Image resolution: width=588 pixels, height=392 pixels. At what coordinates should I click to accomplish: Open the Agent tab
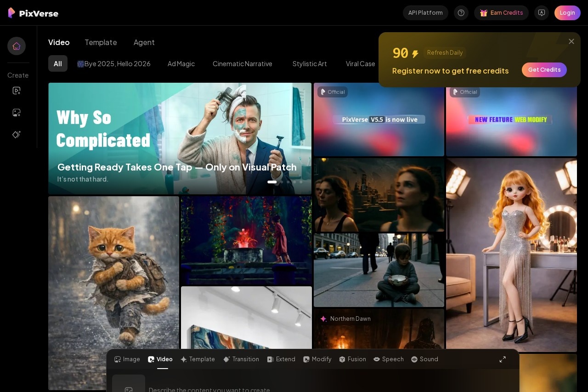point(144,42)
